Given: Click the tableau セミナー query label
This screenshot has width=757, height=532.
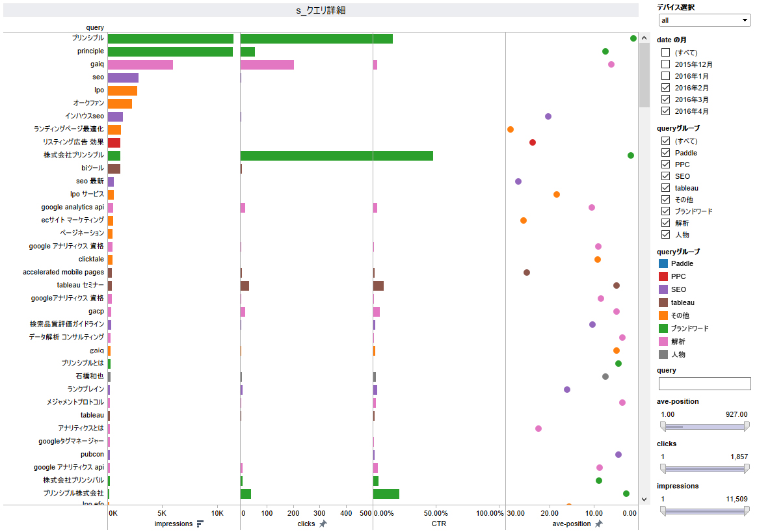Looking at the screenshot, I should (x=80, y=286).
